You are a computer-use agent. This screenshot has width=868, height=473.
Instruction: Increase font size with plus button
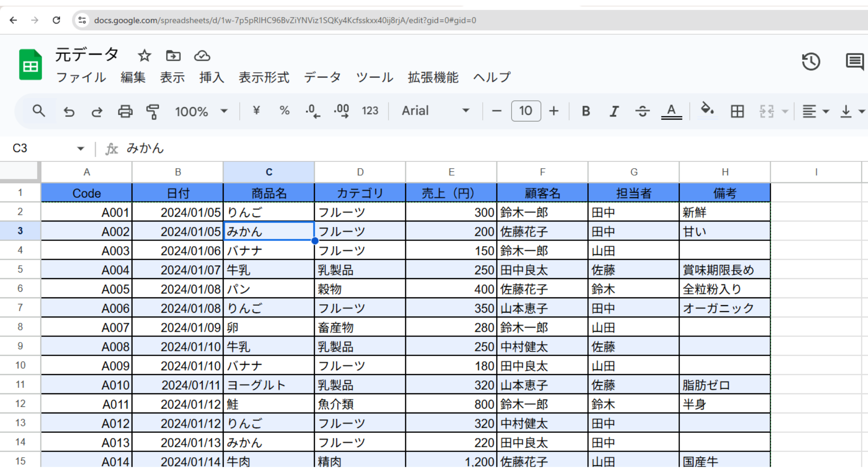pyautogui.click(x=554, y=111)
